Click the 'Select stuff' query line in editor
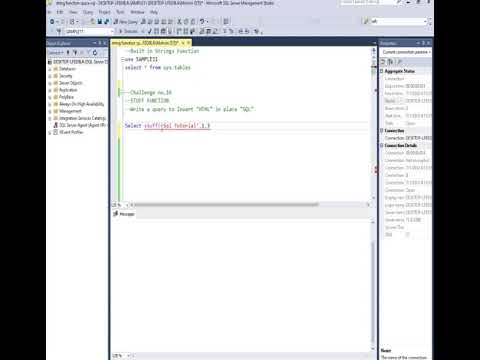Image resolution: width=480 pixels, height=360 pixels. pos(167,126)
